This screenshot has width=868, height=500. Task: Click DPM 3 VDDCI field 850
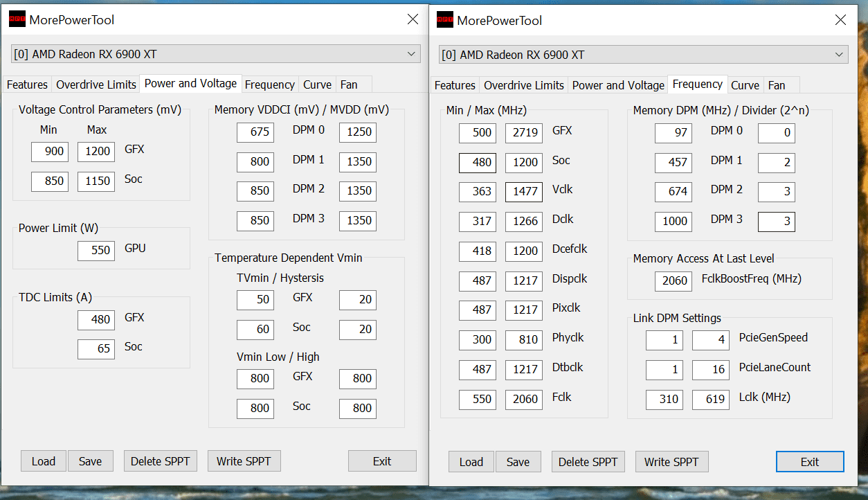point(255,221)
